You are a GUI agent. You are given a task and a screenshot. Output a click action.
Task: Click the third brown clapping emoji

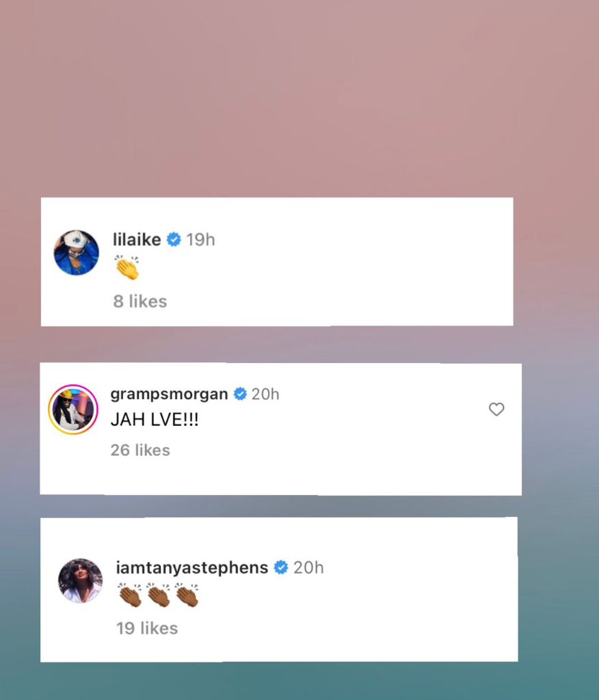187,595
